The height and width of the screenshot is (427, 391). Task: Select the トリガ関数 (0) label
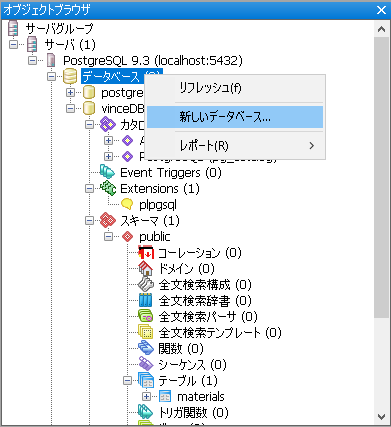click(x=193, y=412)
